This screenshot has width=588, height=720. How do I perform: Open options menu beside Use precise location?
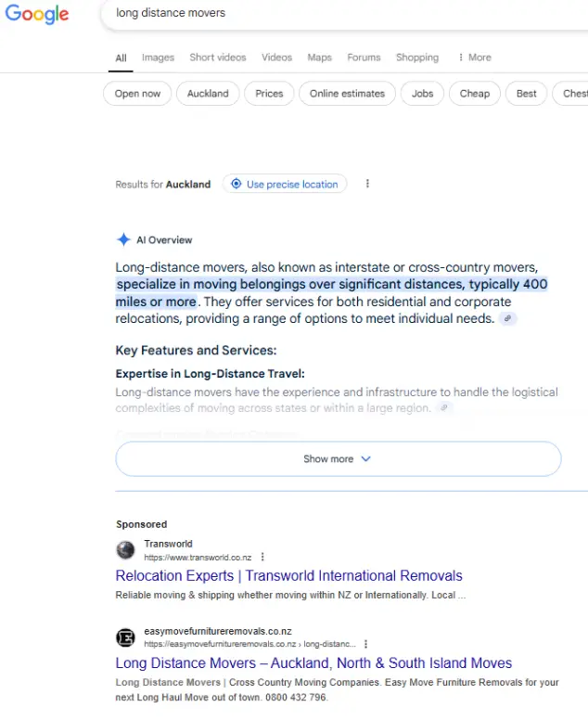pyautogui.click(x=367, y=184)
